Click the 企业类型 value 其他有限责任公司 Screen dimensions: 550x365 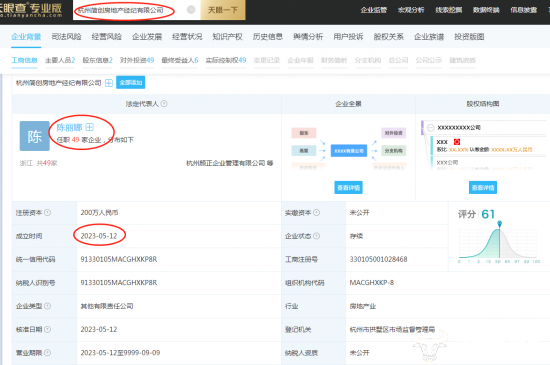107,306
